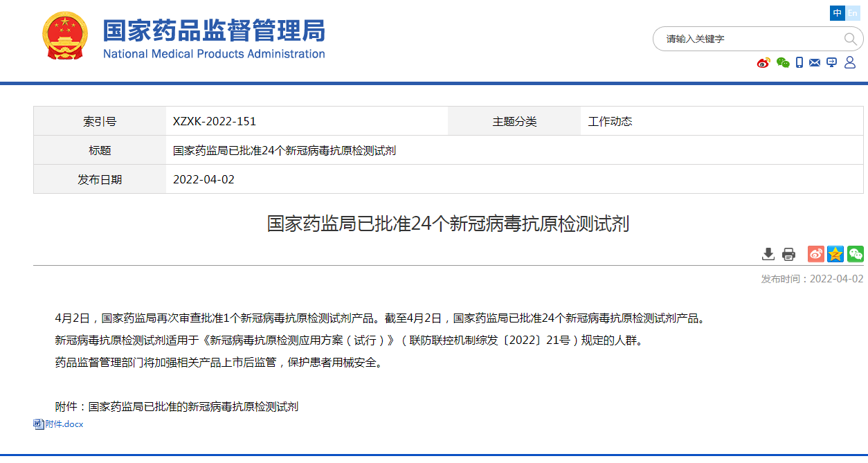Share article via green WeChat button
This screenshot has height=463, width=868.
pyautogui.click(x=856, y=254)
